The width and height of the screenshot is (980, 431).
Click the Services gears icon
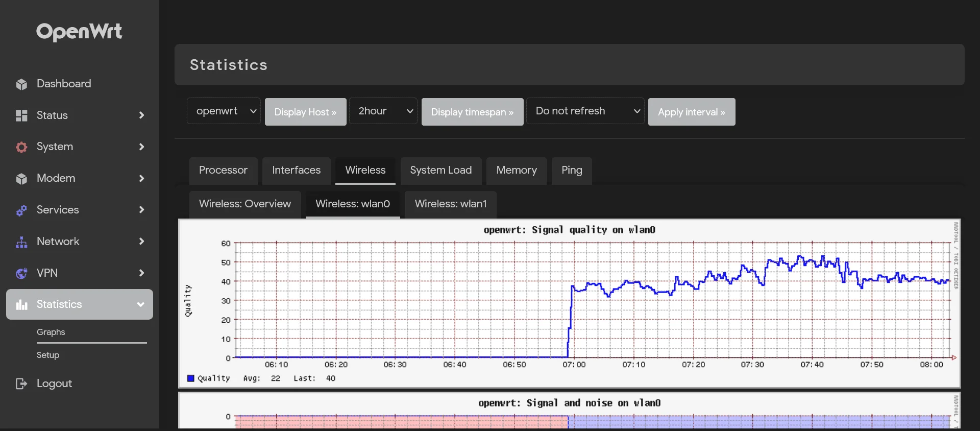(x=21, y=210)
